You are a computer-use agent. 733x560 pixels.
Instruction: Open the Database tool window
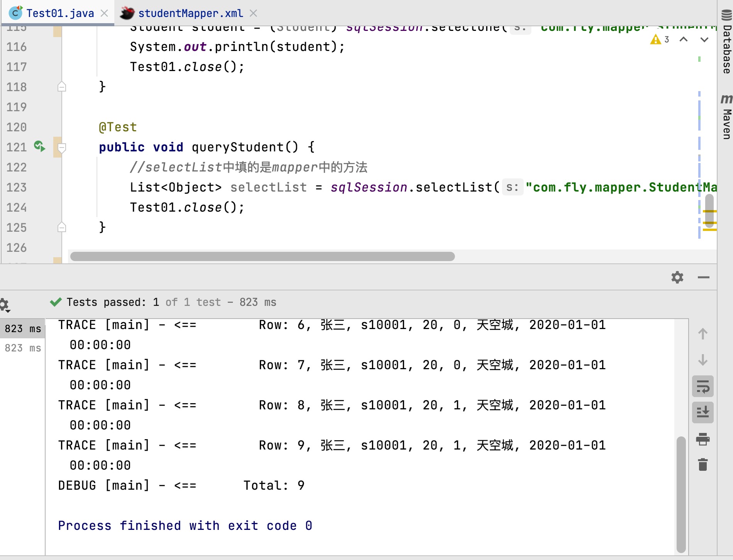click(x=726, y=42)
